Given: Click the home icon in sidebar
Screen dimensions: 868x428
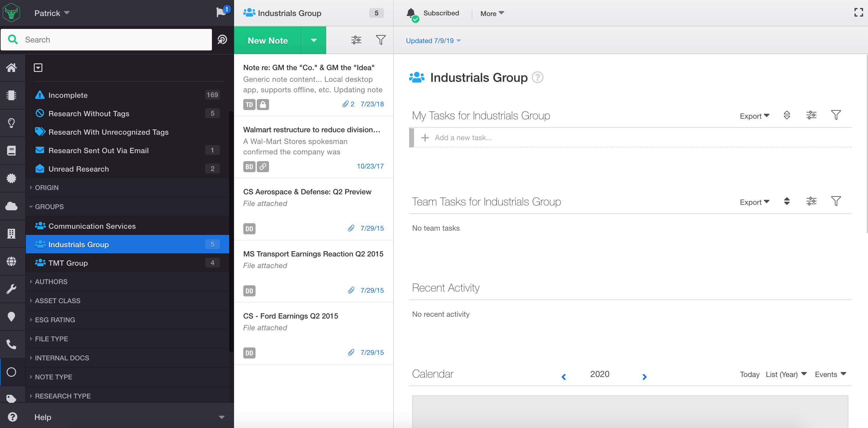Looking at the screenshot, I should pos(11,68).
